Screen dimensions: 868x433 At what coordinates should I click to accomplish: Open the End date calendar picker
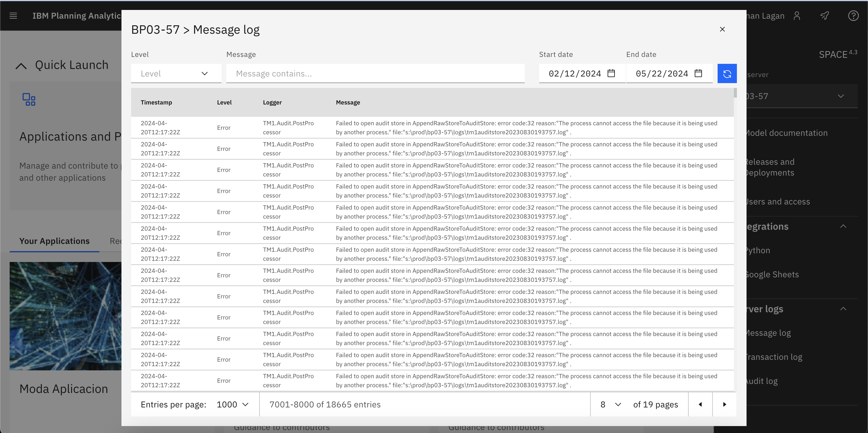pos(698,73)
